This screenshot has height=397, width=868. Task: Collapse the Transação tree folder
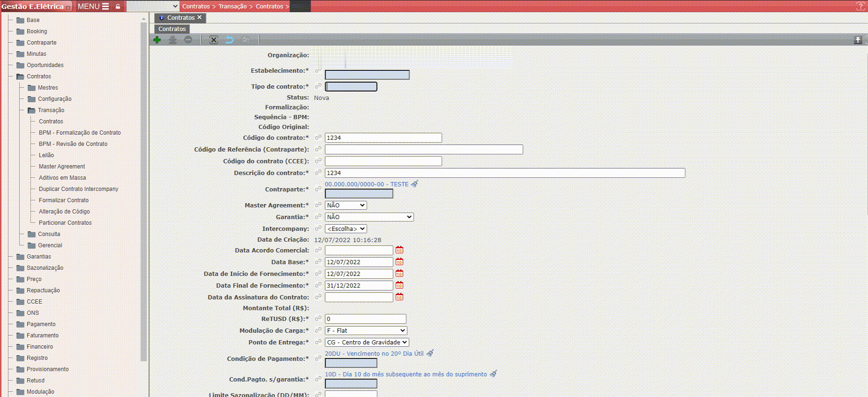pyautogui.click(x=31, y=110)
